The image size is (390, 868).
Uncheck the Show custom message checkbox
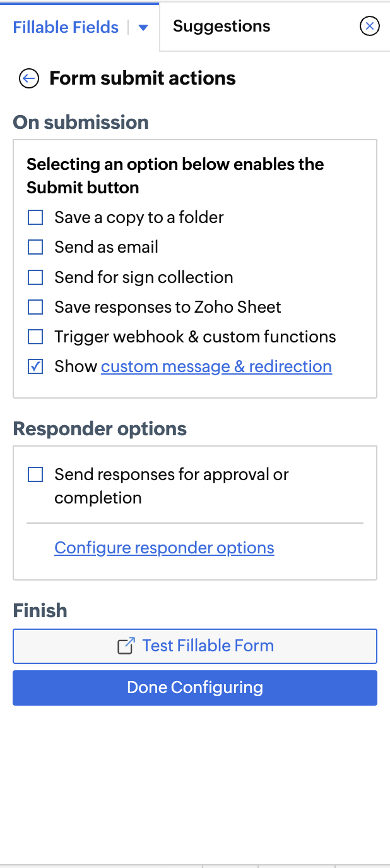pyautogui.click(x=35, y=366)
